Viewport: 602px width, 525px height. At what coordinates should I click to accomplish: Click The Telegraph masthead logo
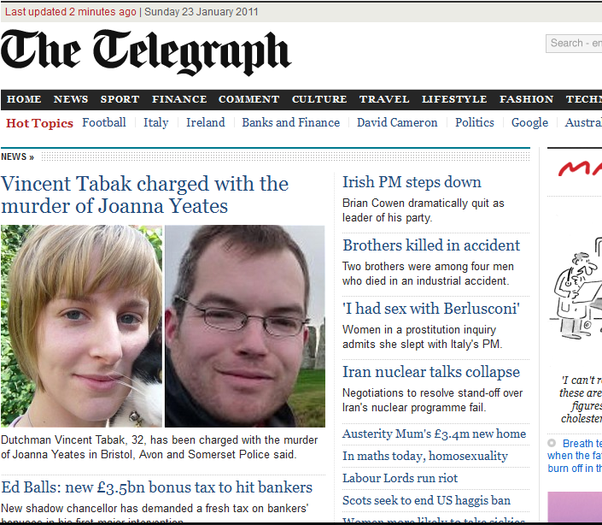146,53
